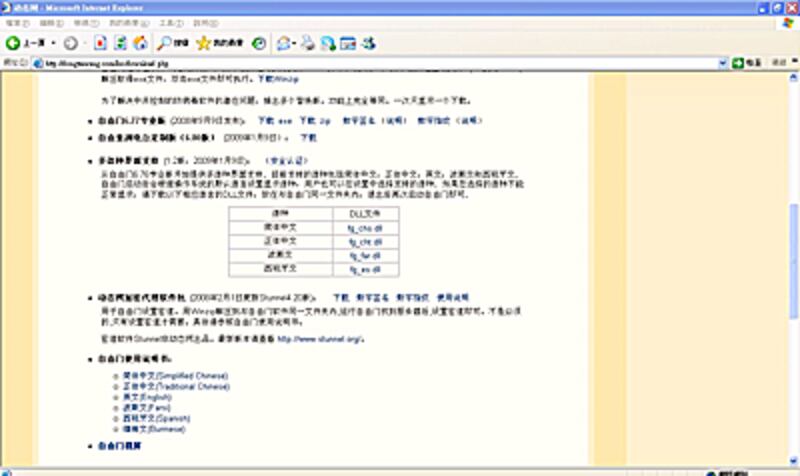The image size is (800, 476).
Task: Open the Help (last) menu in menu bar
Action: point(206,23)
